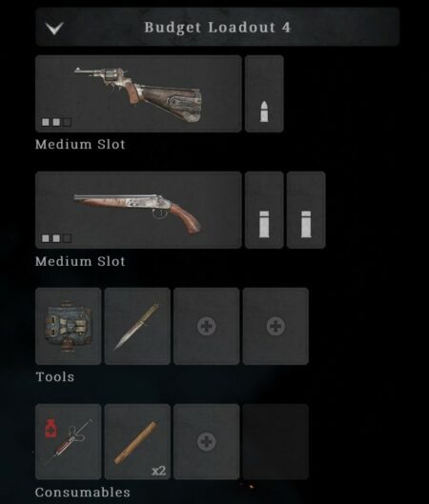Add a tool to the third tool slot
The image size is (429, 504).
207,326
